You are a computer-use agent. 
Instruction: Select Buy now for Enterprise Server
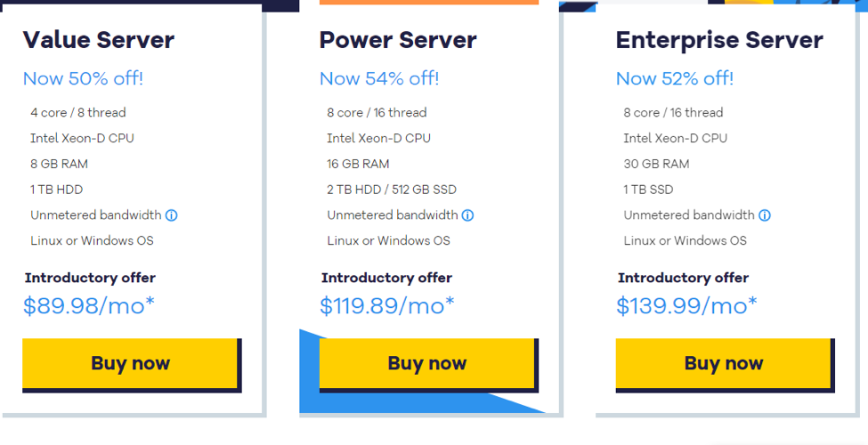click(x=724, y=363)
